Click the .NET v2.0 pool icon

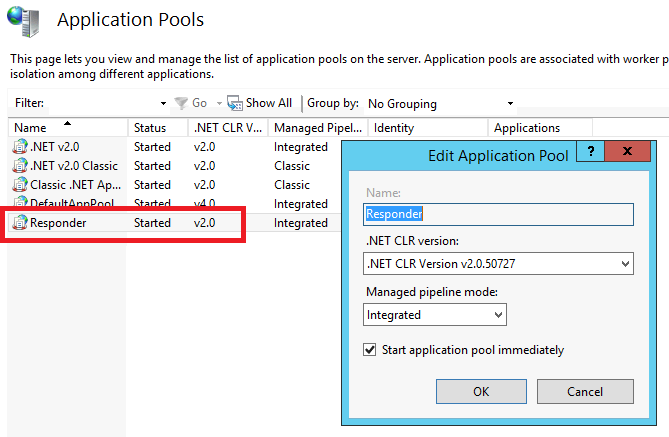tap(20, 147)
